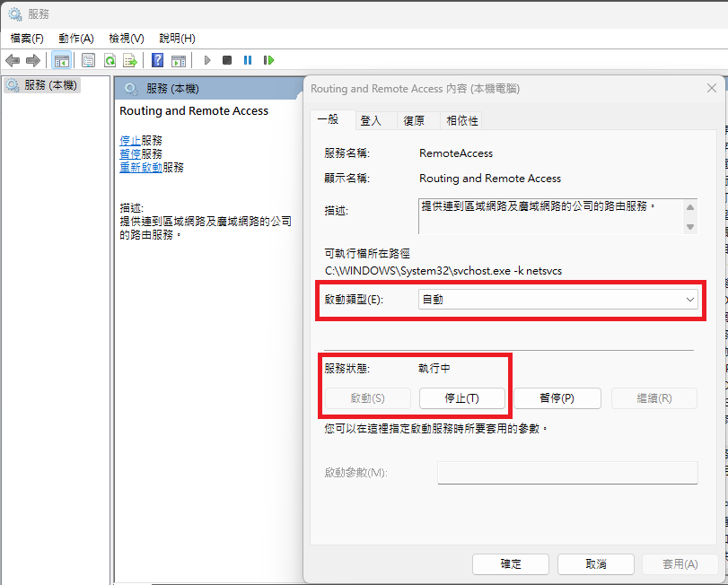This screenshot has height=585, width=728.
Task: Click the 套用(A) button
Action: point(680,564)
